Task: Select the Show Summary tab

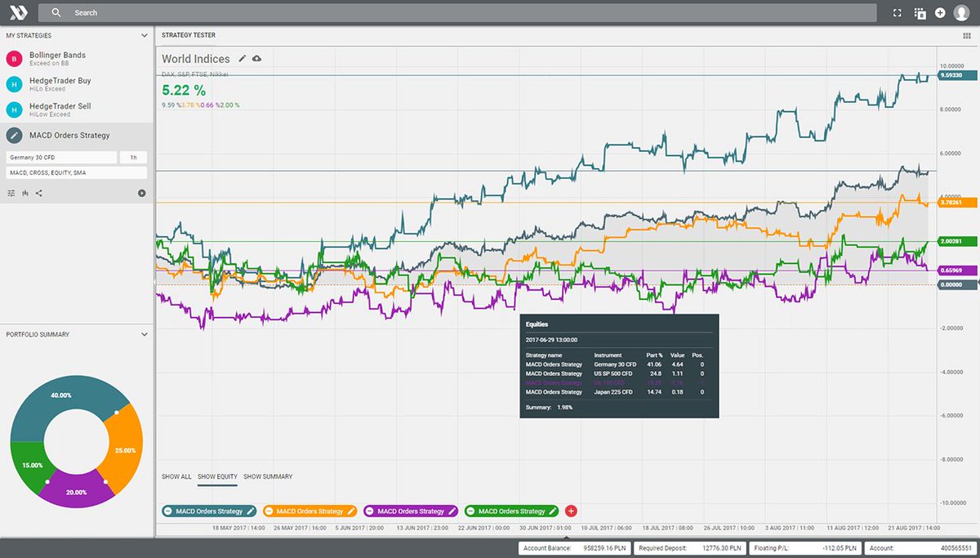Action: point(268,476)
